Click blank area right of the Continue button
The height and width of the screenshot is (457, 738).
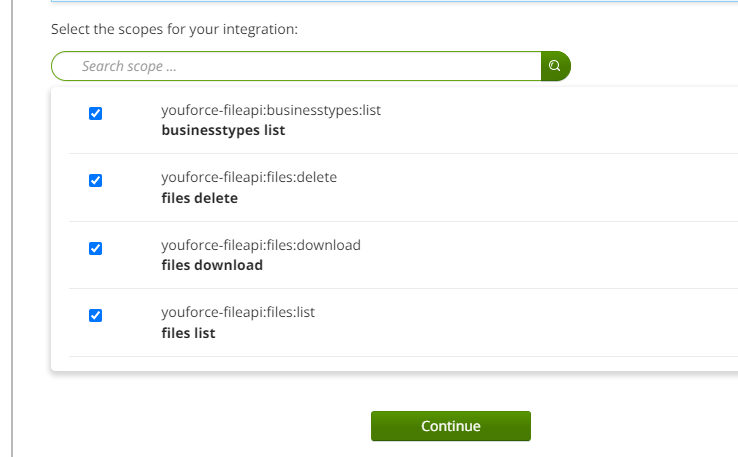tap(630, 426)
